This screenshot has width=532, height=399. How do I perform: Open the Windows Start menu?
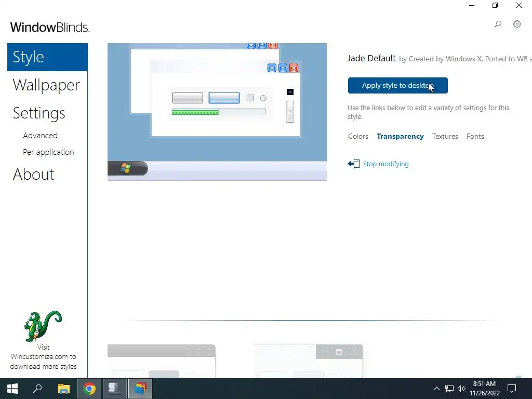[x=12, y=389]
